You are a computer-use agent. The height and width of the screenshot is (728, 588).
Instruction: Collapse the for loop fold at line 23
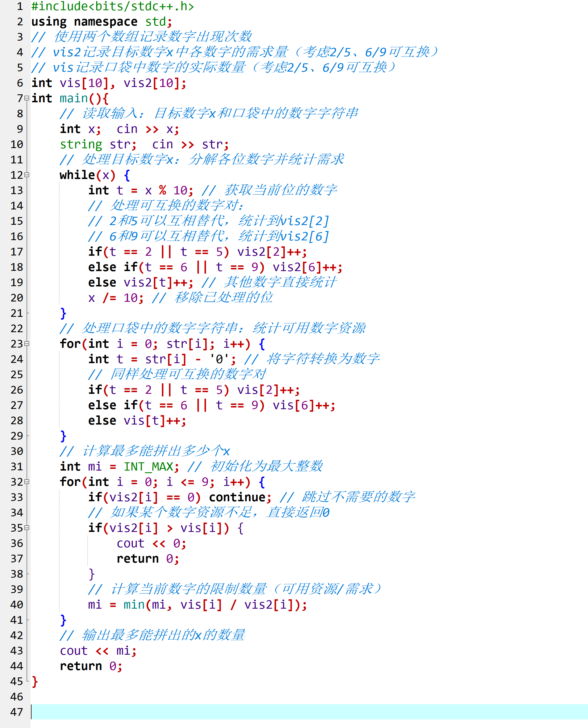click(x=27, y=344)
